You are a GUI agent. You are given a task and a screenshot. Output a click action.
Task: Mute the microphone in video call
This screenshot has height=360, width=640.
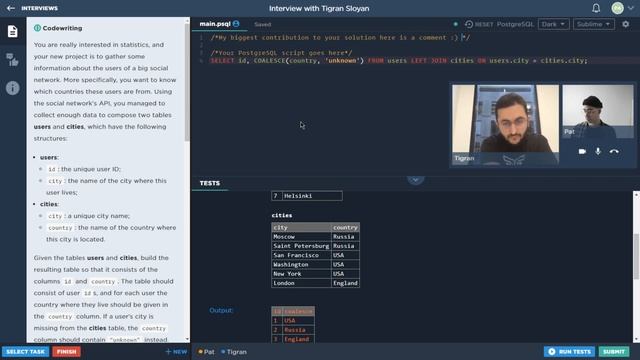[x=598, y=151]
